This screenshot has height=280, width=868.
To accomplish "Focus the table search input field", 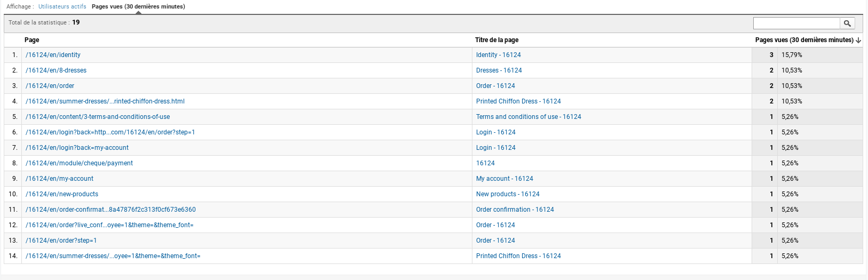I will (x=796, y=23).
